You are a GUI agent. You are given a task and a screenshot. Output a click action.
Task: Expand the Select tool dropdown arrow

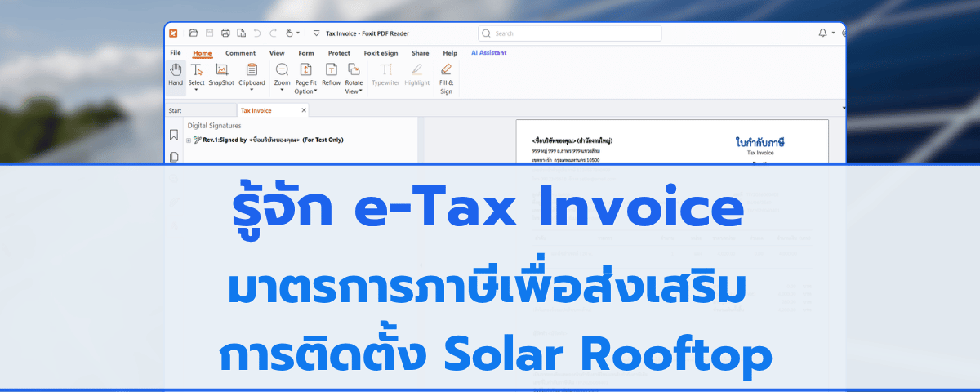[x=196, y=91]
